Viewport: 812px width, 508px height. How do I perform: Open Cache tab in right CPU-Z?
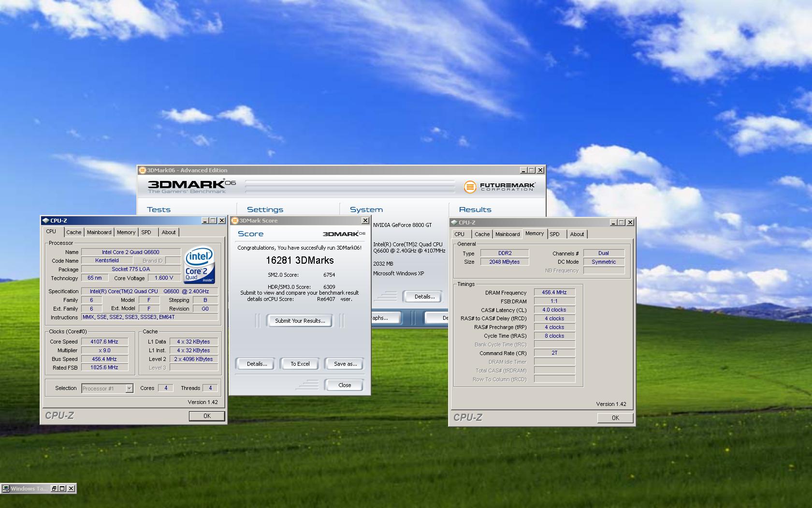[482, 234]
